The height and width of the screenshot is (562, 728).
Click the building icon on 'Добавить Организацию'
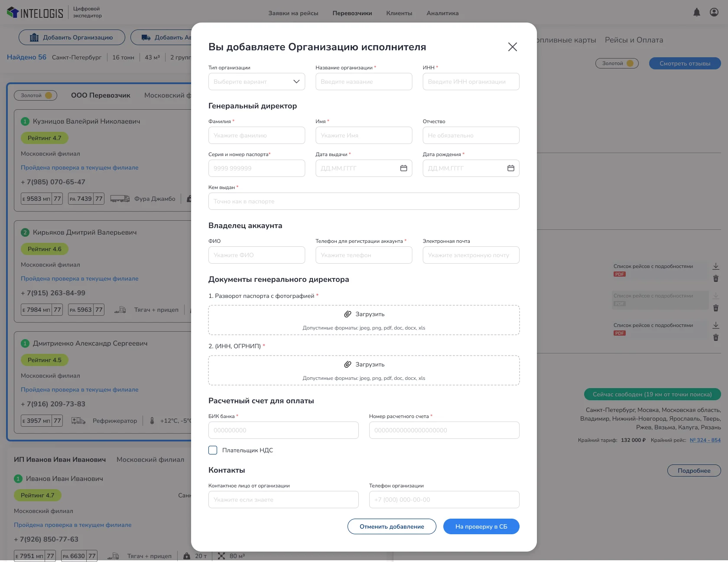point(34,37)
